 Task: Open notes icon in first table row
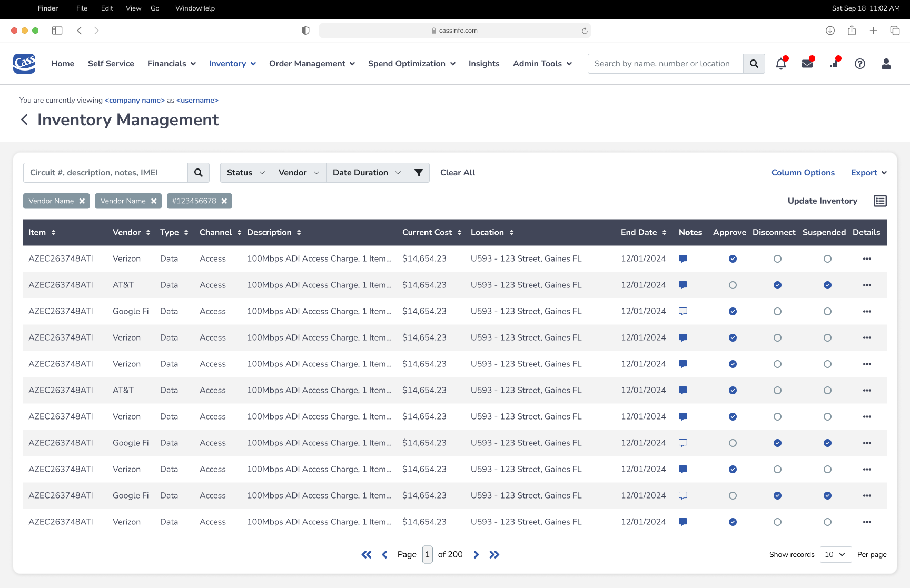[683, 258]
